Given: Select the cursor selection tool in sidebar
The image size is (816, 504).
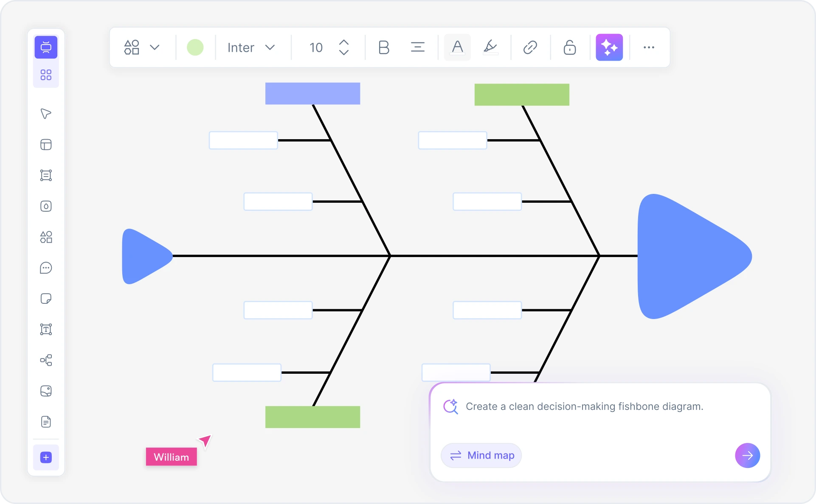Looking at the screenshot, I should point(46,113).
